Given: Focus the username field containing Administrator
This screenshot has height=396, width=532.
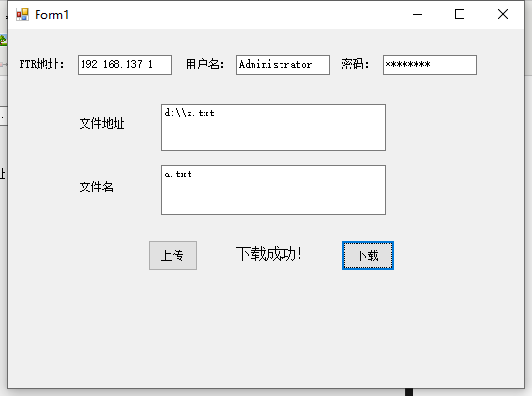Looking at the screenshot, I should click(x=283, y=65).
